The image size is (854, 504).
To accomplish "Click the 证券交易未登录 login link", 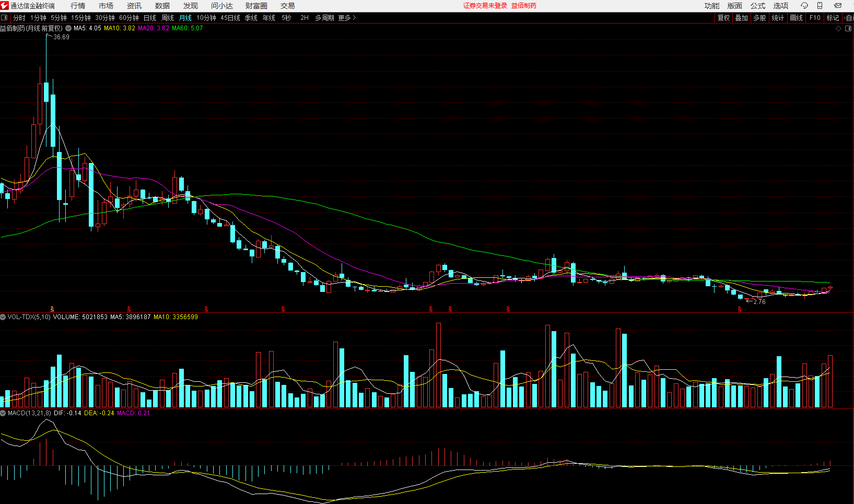I will coord(485,6).
